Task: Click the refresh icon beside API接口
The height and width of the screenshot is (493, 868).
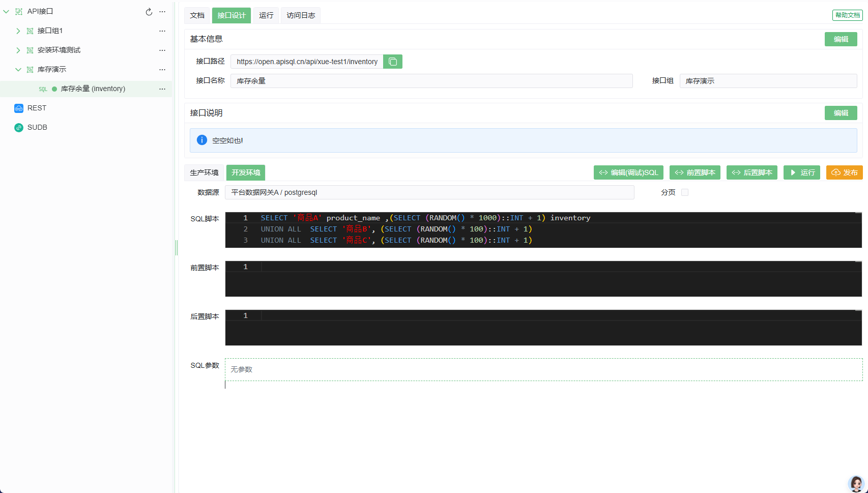Action: (x=149, y=12)
